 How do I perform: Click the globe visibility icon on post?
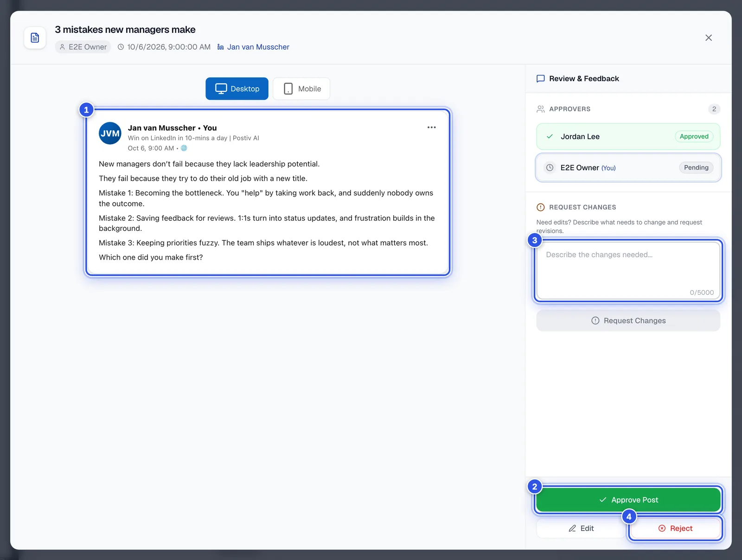click(184, 148)
